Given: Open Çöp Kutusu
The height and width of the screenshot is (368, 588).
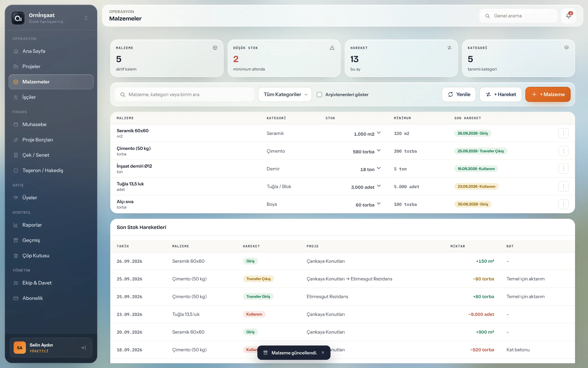Looking at the screenshot, I should (x=51, y=256).
